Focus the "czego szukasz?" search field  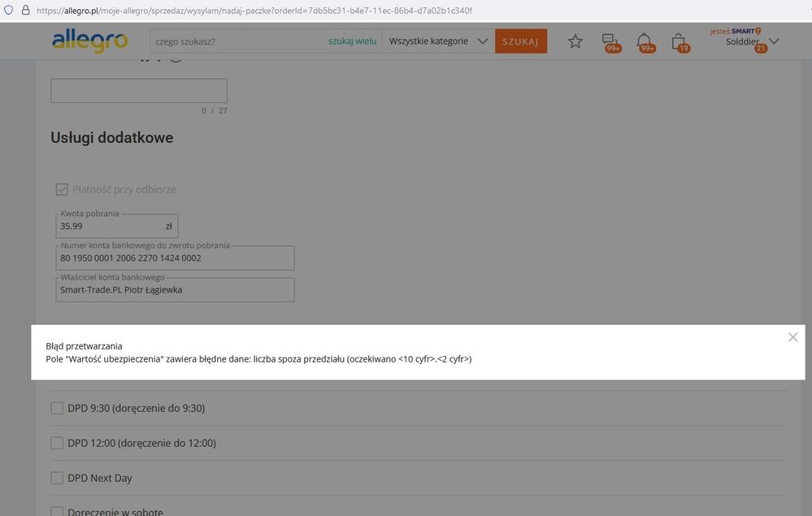pyautogui.click(x=236, y=41)
